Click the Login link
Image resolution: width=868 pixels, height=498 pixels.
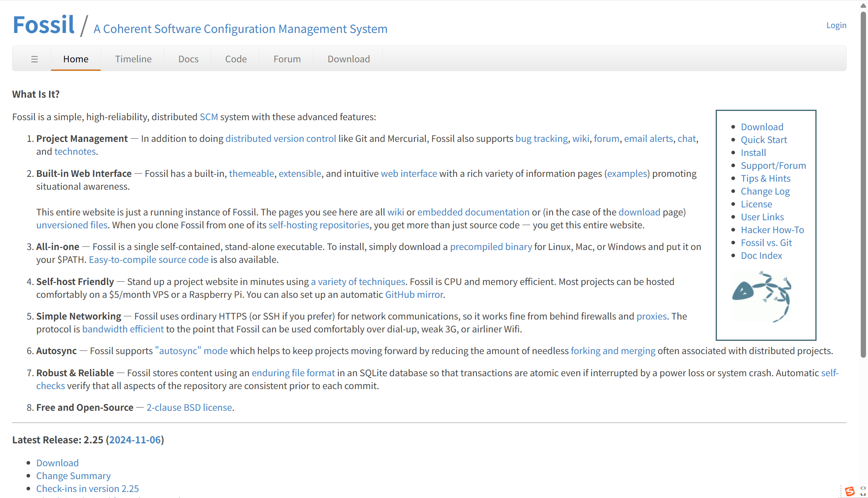(x=836, y=25)
